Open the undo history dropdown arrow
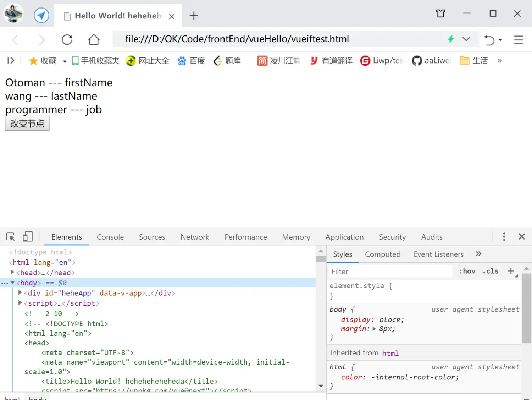532x400 pixels. pyautogui.click(x=500, y=40)
